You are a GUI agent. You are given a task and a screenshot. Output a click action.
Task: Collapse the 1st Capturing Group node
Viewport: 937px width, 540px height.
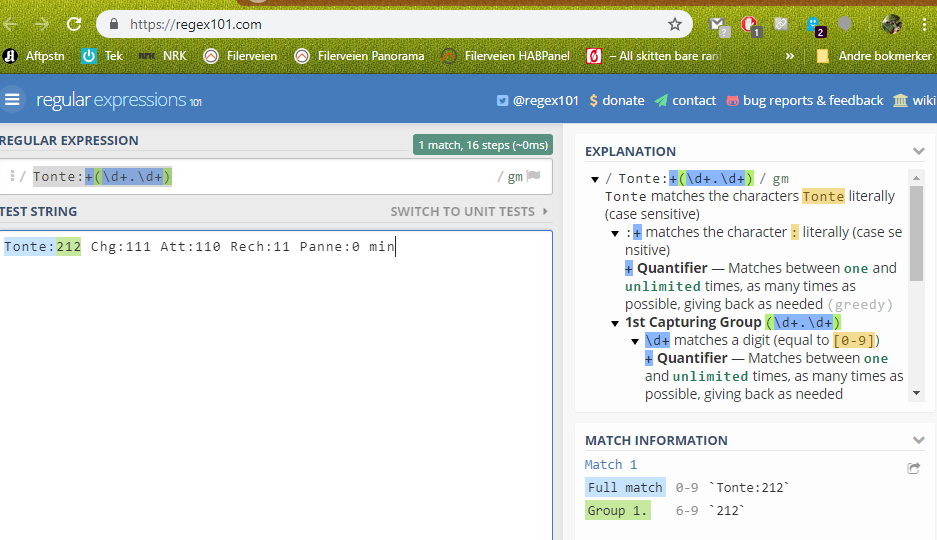click(x=615, y=323)
